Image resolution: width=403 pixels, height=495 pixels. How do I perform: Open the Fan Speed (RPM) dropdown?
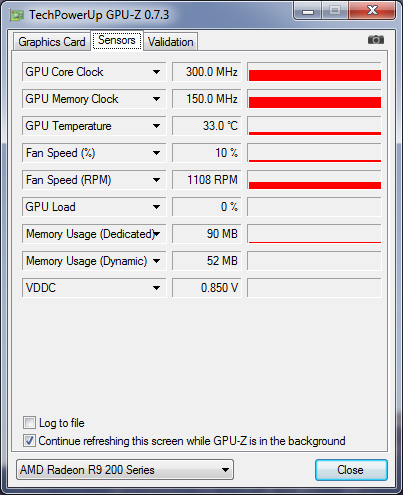point(156,180)
